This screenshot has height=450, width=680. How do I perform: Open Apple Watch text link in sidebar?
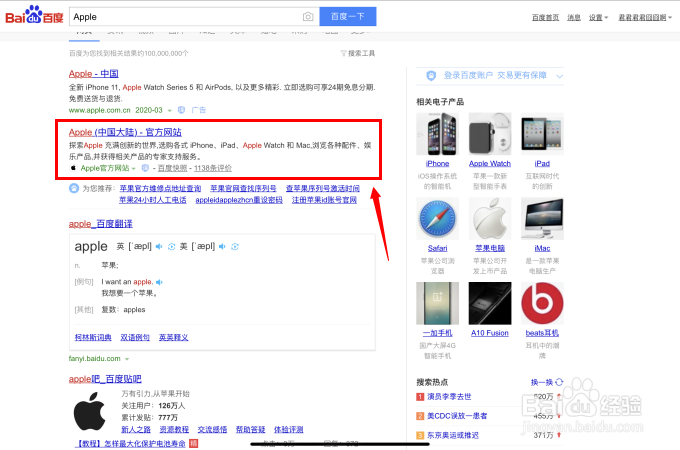tap(490, 163)
